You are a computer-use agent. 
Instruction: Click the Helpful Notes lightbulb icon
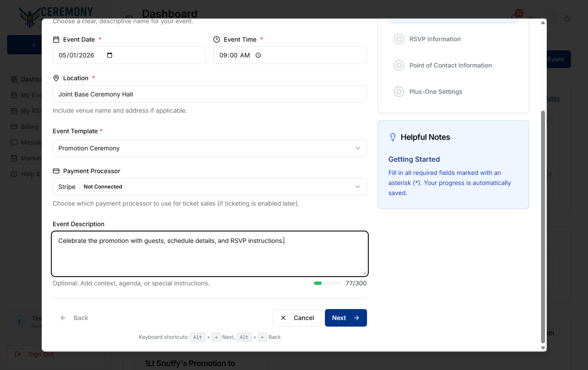(x=393, y=137)
